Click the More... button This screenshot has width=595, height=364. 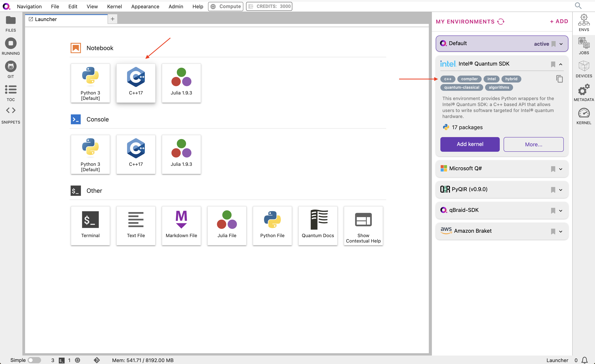tap(533, 144)
